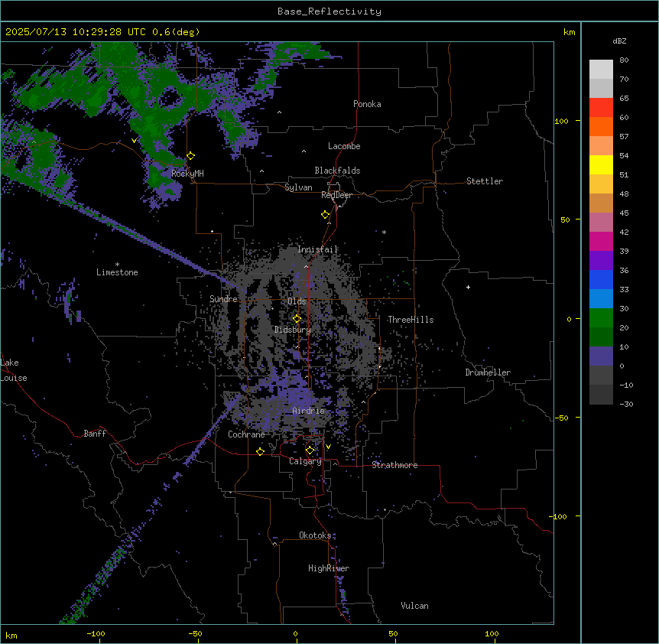The height and width of the screenshot is (644, 659).
Task: Click the RedDeer city label
Action: tap(336, 195)
